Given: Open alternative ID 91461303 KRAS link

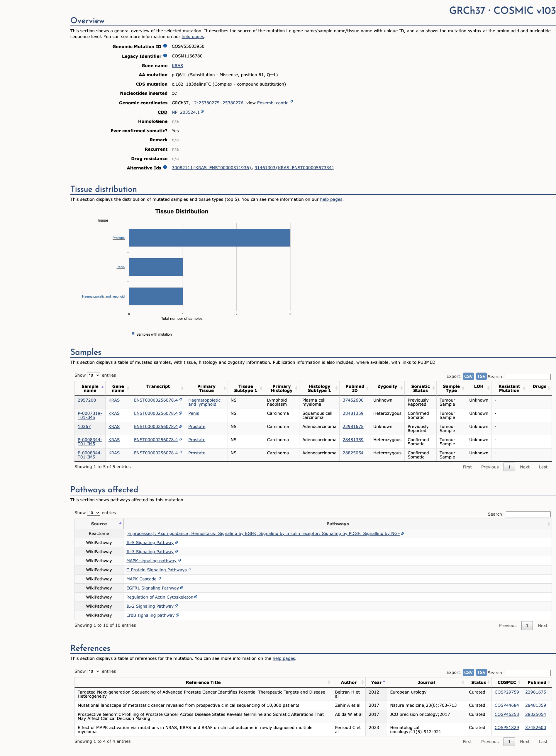Looking at the screenshot, I should 294,168.
